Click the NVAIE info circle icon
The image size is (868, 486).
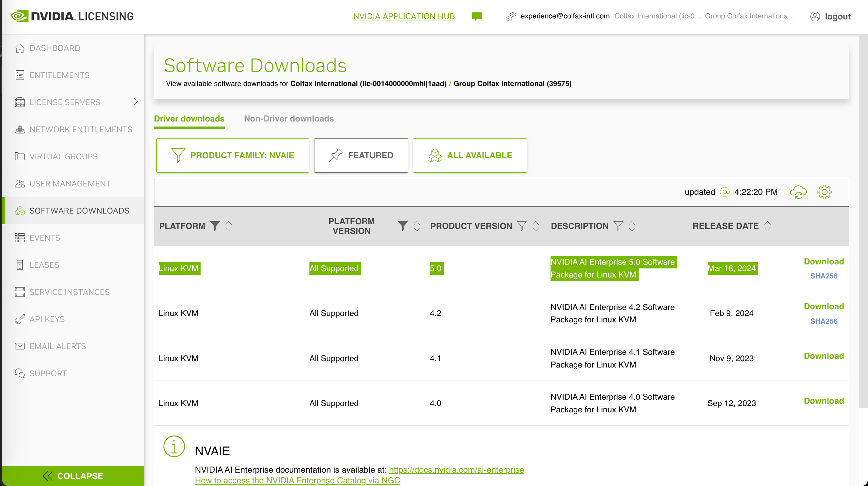[x=174, y=446]
